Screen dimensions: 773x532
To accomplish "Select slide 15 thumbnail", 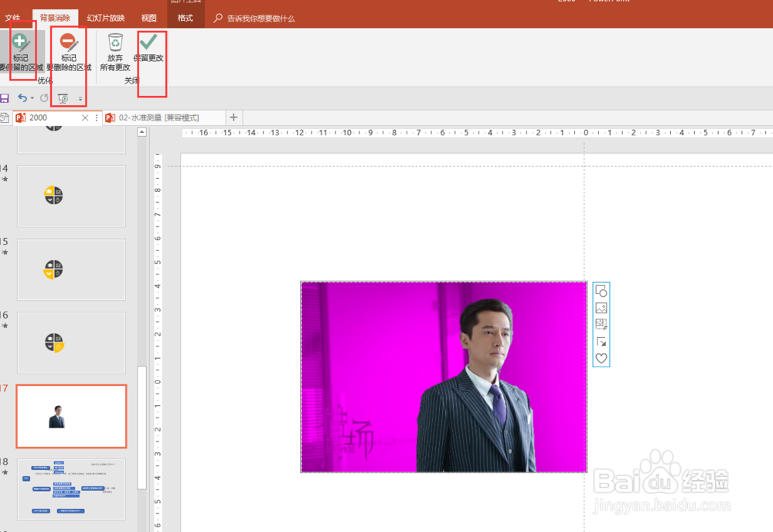I will click(71, 270).
